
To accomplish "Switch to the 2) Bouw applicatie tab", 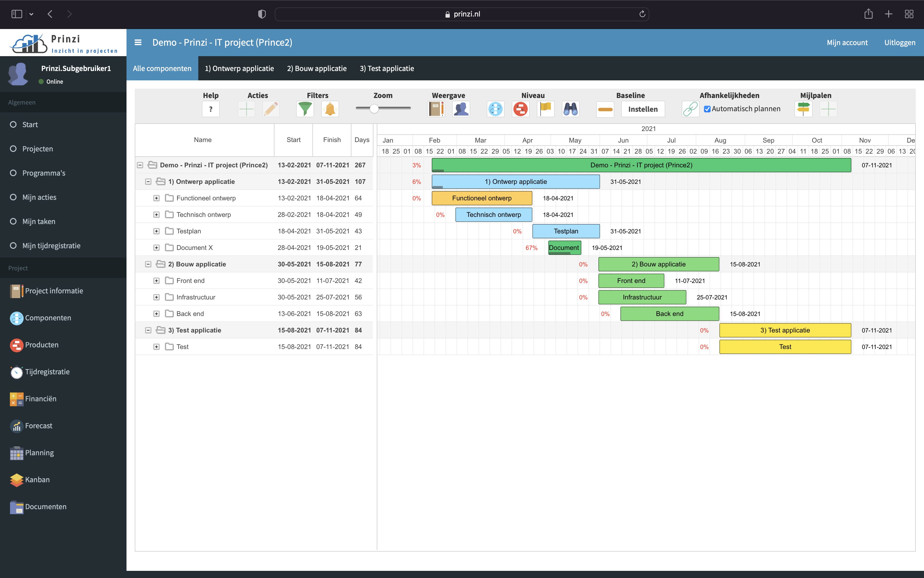I will click(x=317, y=69).
